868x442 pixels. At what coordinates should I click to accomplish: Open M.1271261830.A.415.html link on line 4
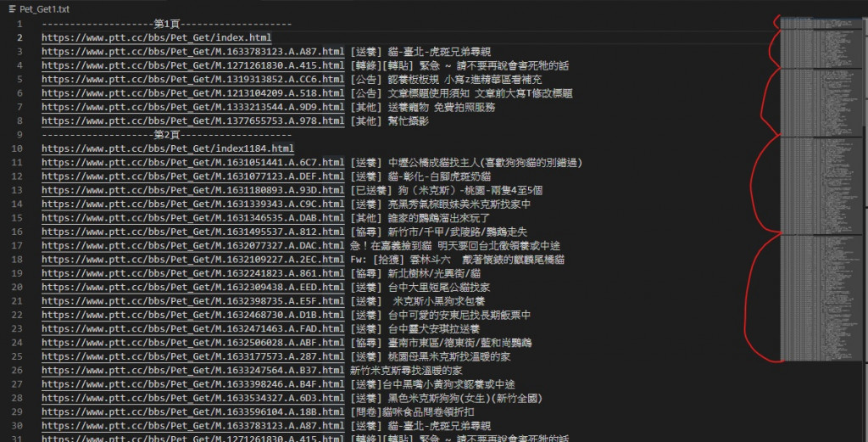tap(192, 65)
